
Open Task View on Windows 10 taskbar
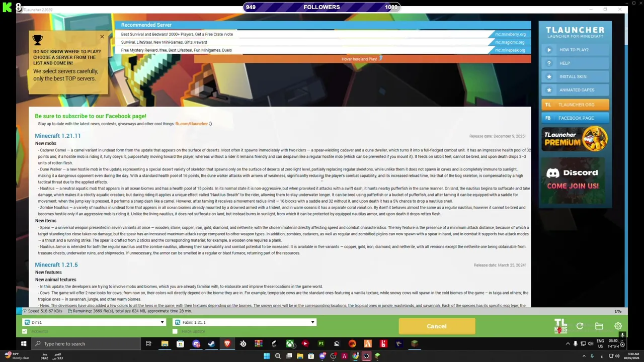148,344
